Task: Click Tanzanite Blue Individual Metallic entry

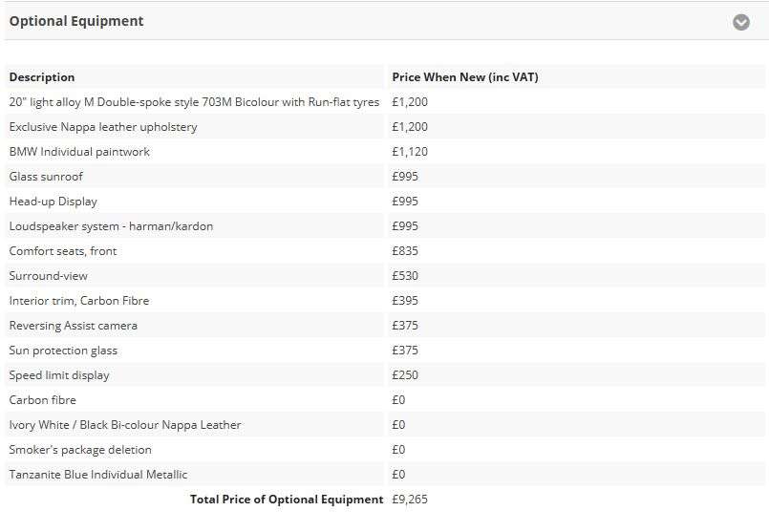Action: point(98,475)
